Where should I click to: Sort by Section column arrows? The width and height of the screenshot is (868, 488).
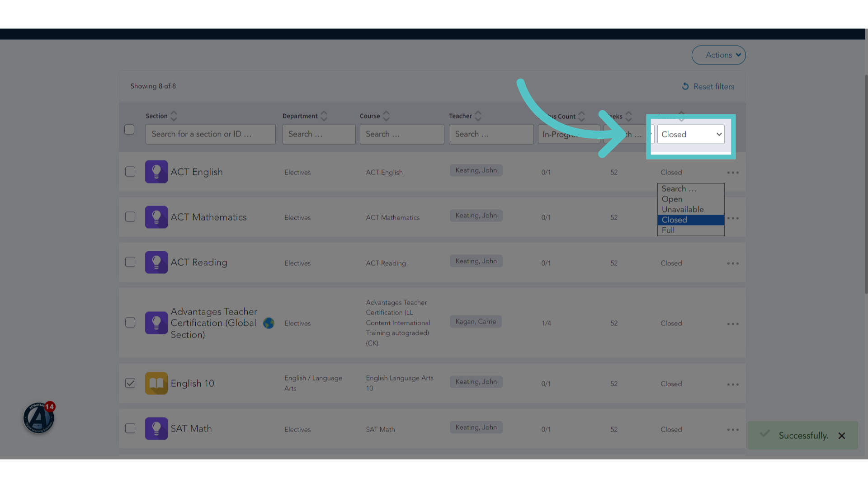click(174, 116)
